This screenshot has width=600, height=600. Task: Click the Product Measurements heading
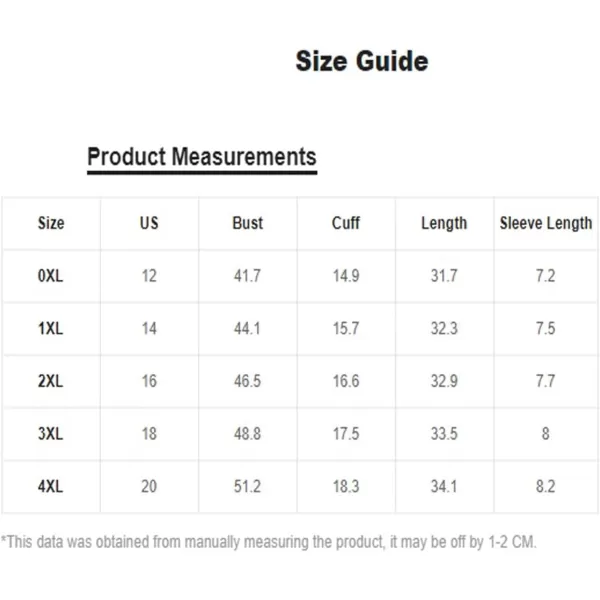click(x=202, y=157)
